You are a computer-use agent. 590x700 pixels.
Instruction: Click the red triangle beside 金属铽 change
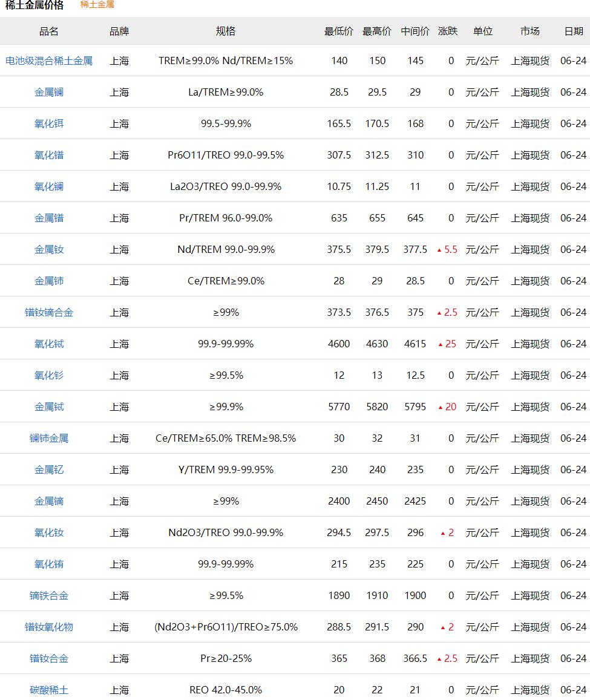click(x=441, y=407)
